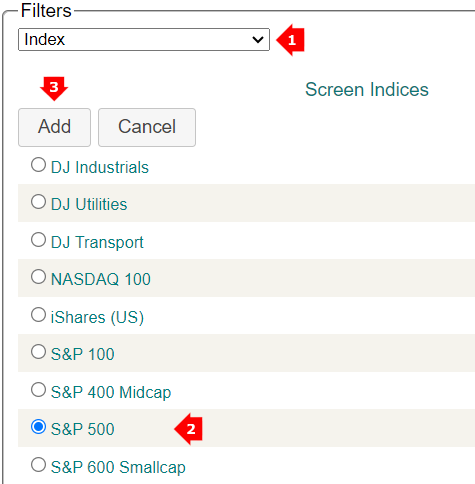Open the DJ Utilities link
The image size is (475, 484).
(x=89, y=204)
